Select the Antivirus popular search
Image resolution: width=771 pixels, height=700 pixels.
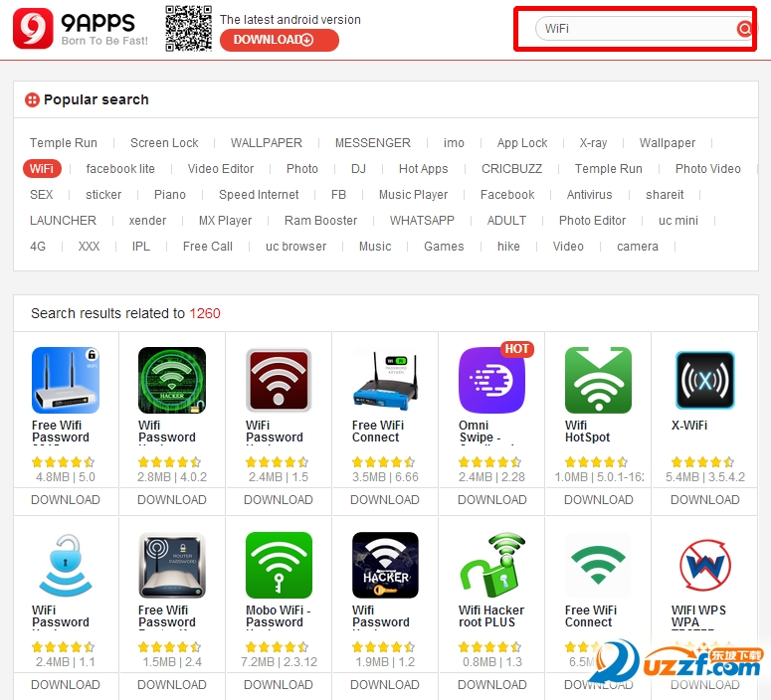click(590, 195)
